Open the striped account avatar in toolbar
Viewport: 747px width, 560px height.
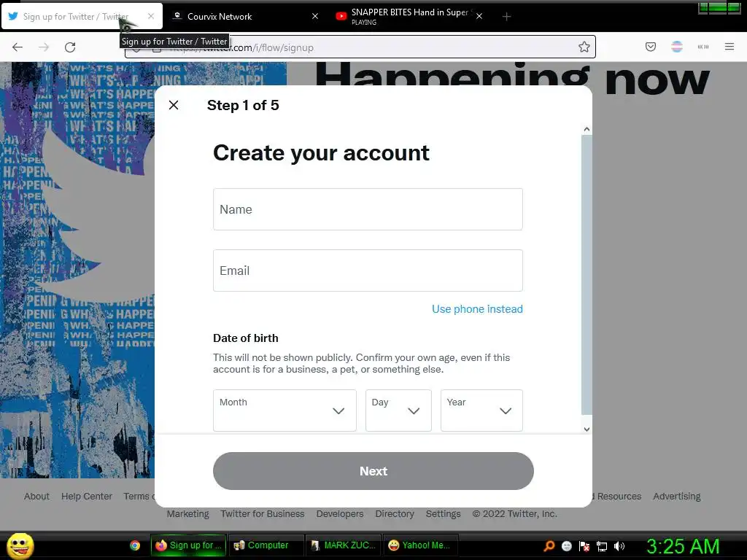(676, 47)
